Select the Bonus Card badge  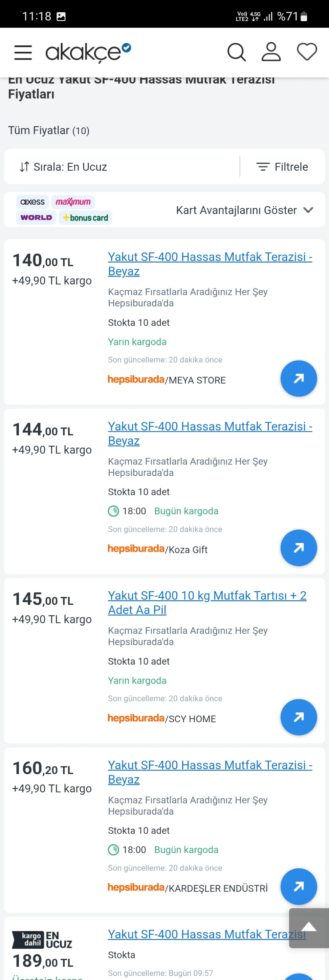point(86,217)
